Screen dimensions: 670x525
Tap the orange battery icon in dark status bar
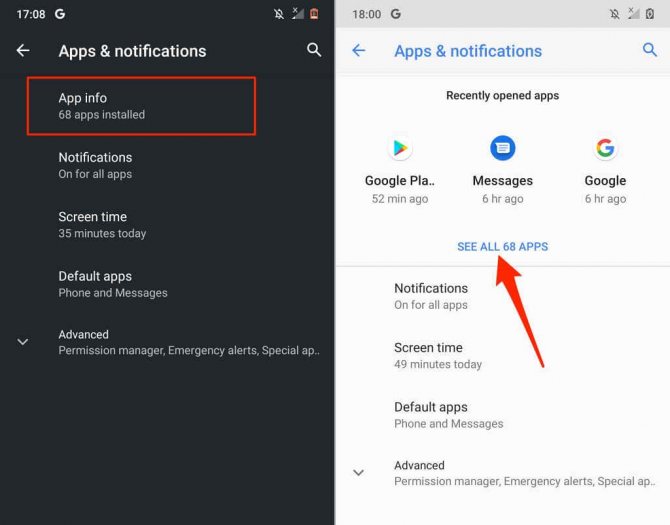[x=314, y=14]
